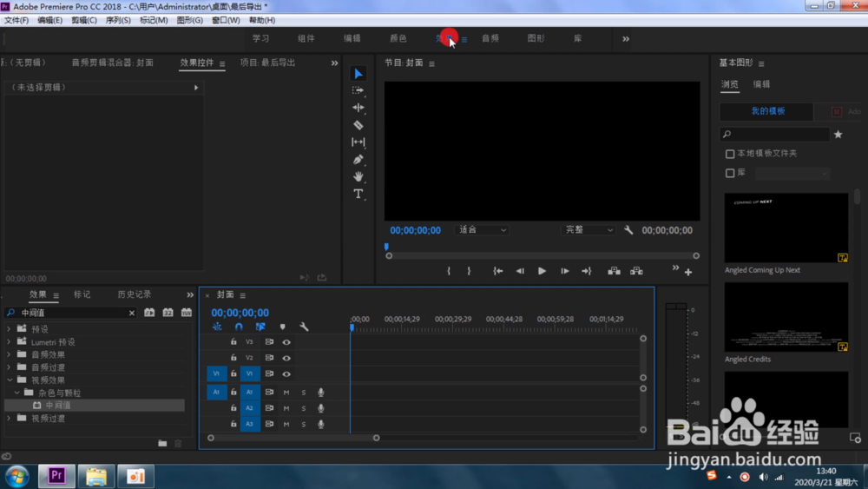Show more workspaces overflow arrows

[x=626, y=39]
